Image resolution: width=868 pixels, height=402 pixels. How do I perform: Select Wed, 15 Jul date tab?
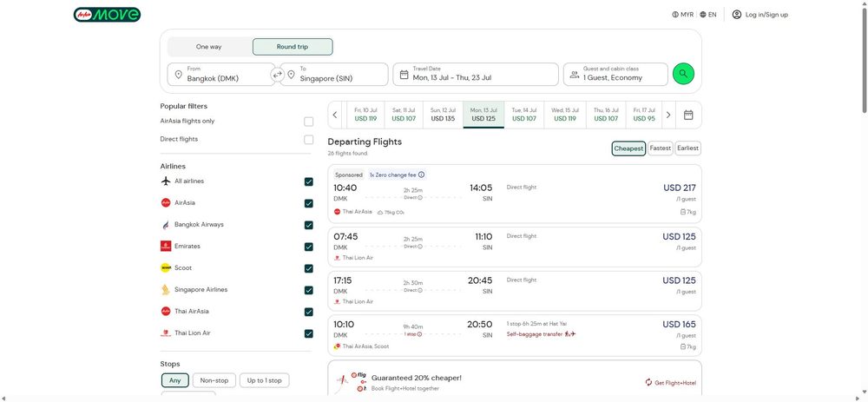click(x=565, y=115)
